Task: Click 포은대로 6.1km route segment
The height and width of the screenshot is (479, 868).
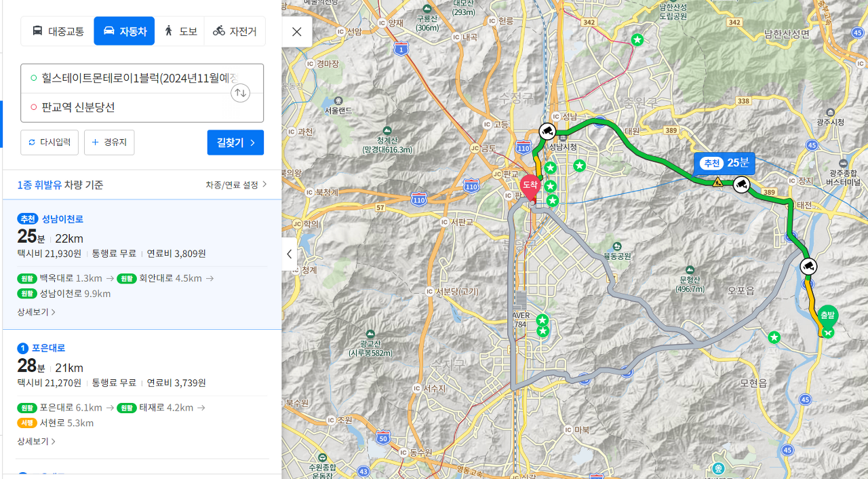Action: (x=60, y=408)
